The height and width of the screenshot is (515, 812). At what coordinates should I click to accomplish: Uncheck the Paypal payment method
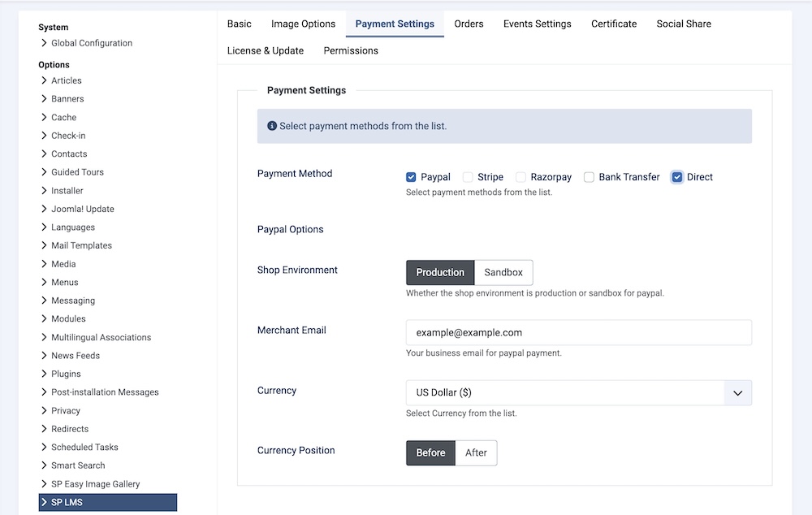click(411, 177)
